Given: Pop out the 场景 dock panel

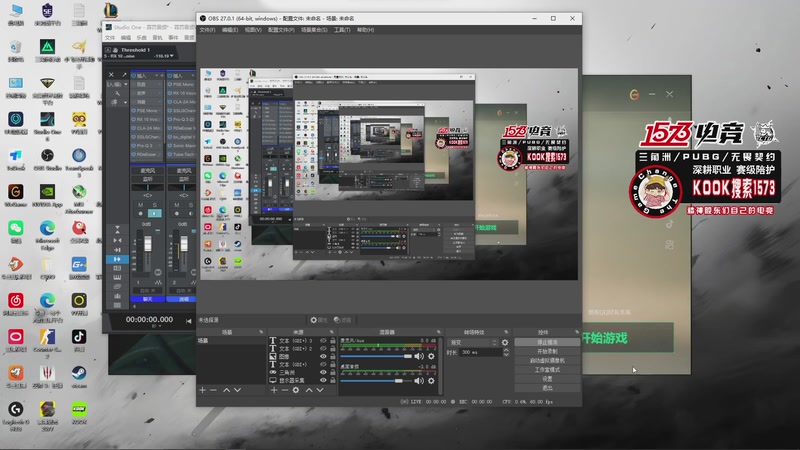Looking at the screenshot, I should (x=261, y=332).
